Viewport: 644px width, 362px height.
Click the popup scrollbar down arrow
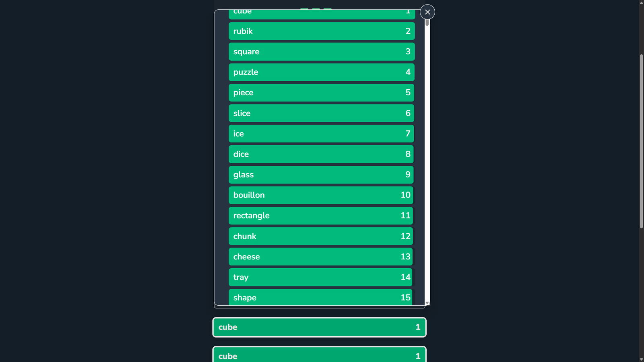427,303
